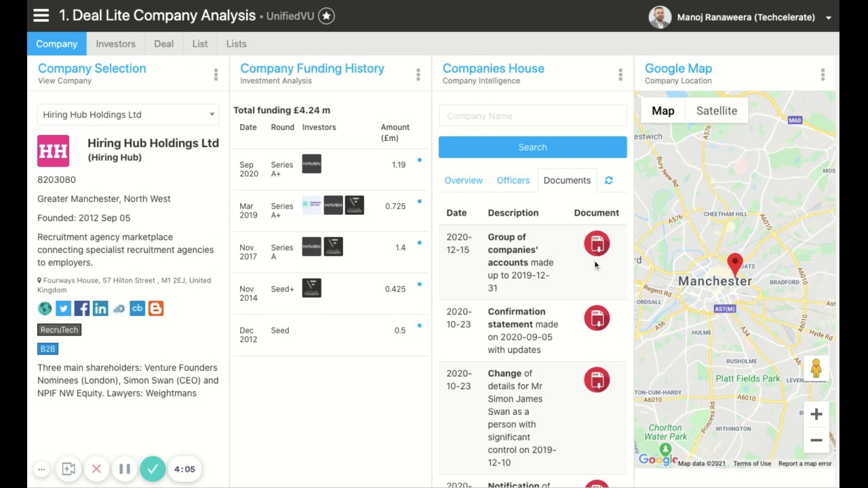Select the Documents tab in Companies House
This screenshot has width=868, height=488.
tap(567, 180)
